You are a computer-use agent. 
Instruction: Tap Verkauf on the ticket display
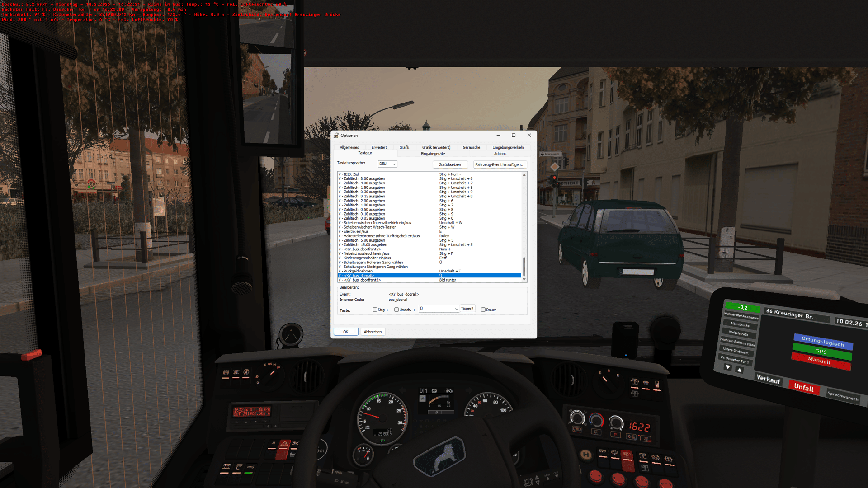[768, 380]
